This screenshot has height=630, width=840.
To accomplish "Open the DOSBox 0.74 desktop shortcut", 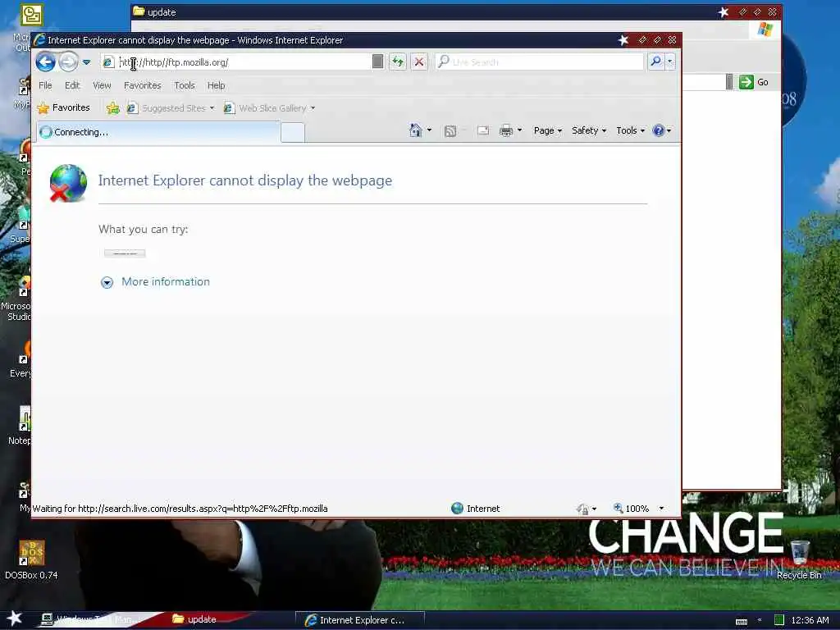I will click(31, 559).
